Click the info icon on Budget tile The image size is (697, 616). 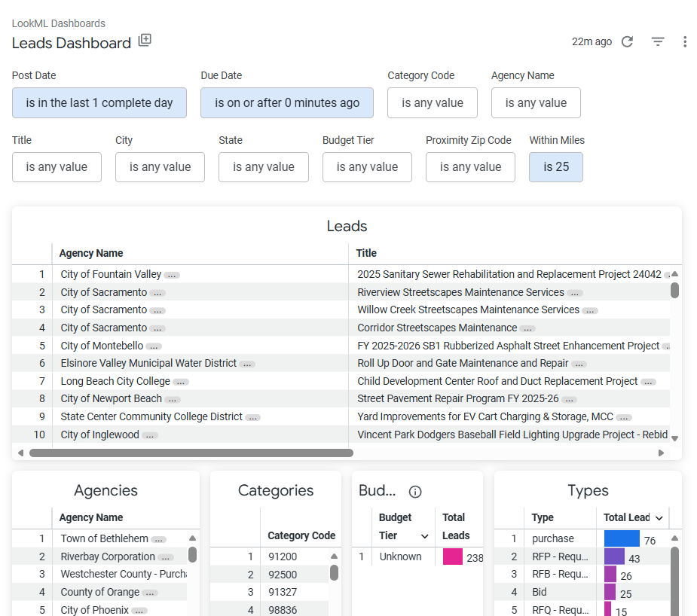pos(414,492)
